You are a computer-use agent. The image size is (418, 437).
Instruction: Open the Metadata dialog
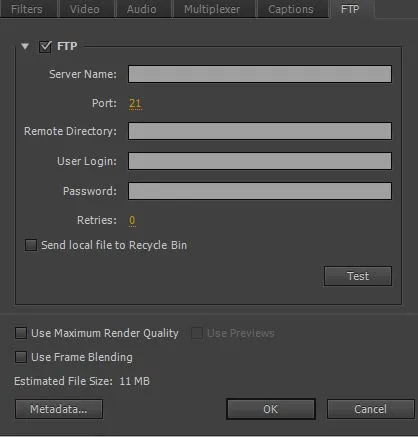coord(59,409)
